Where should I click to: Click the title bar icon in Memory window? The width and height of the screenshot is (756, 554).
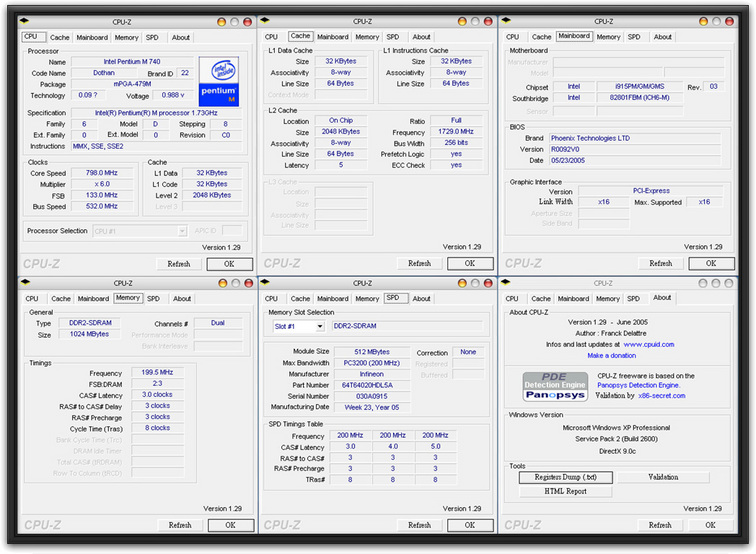25,282
